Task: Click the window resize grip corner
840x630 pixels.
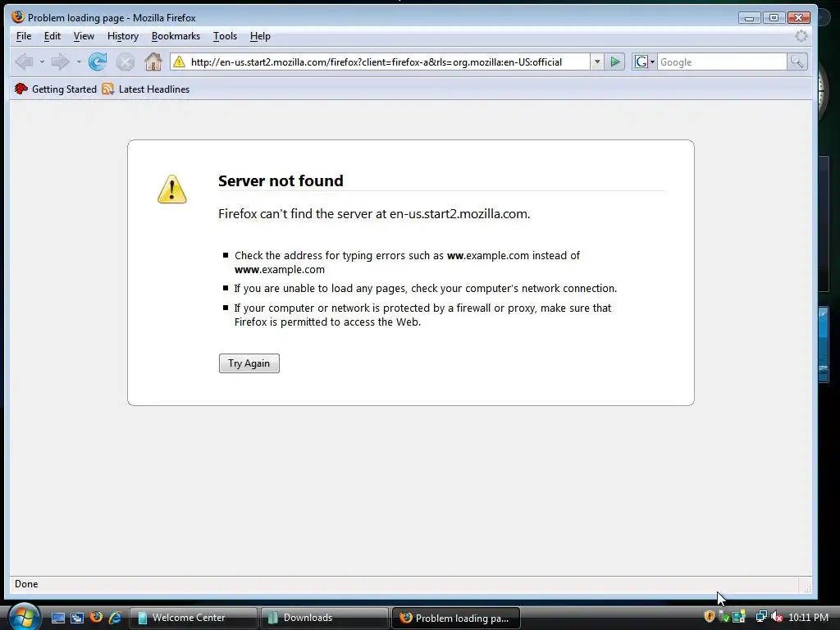Action: coord(807,589)
